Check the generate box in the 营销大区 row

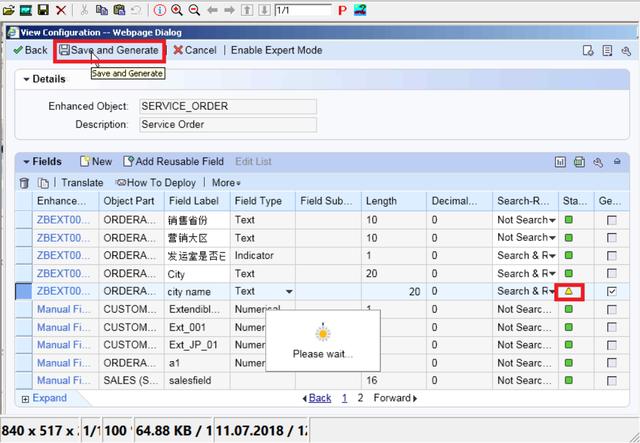click(x=611, y=238)
